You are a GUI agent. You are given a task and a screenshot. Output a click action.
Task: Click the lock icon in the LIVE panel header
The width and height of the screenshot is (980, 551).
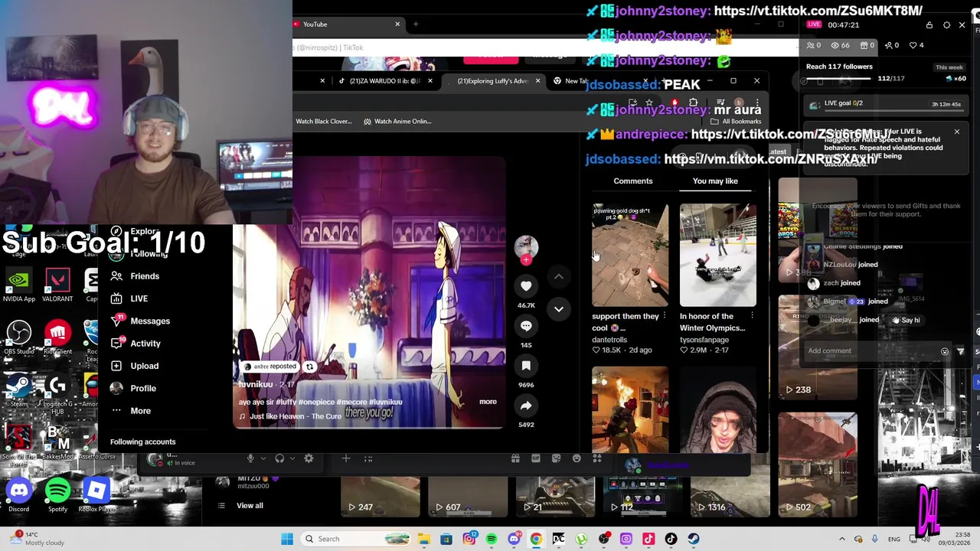(x=929, y=25)
